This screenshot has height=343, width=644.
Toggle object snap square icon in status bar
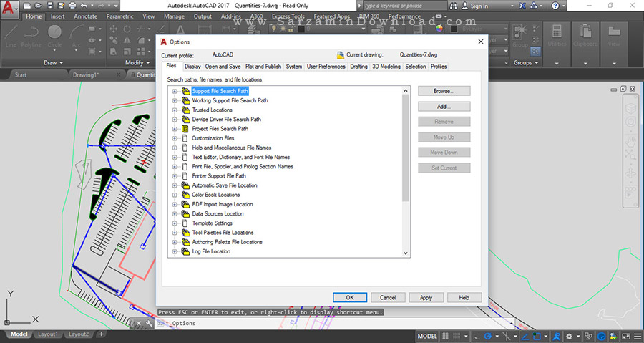[x=537, y=337]
